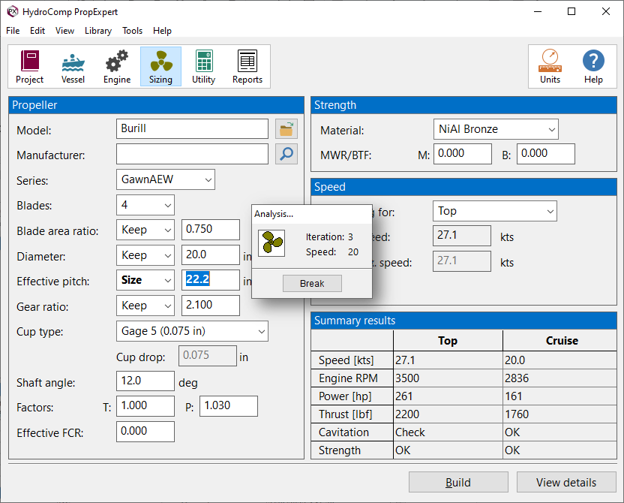
Task: Click the Break button in Analysis dialog
Action: click(x=312, y=283)
